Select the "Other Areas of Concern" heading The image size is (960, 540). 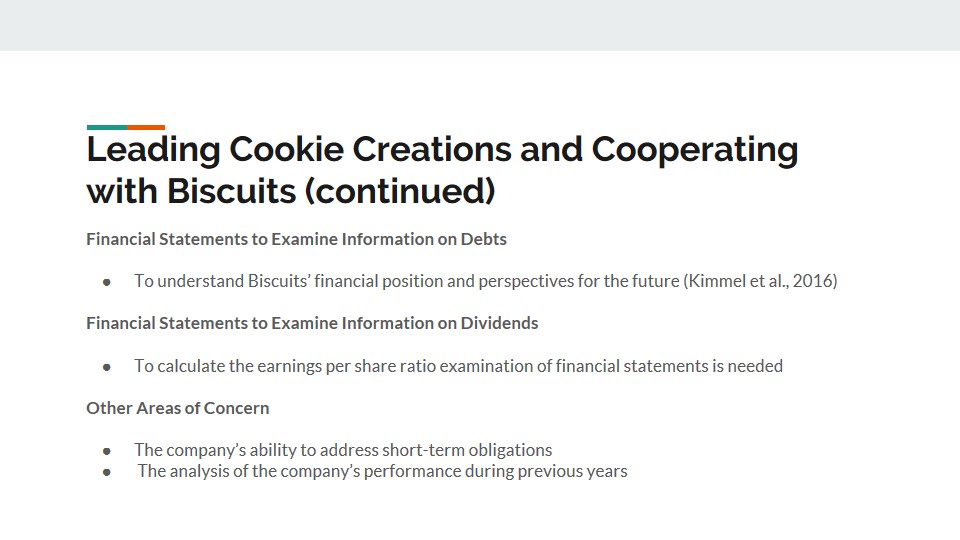pyautogui.click(x=177, y=408)
